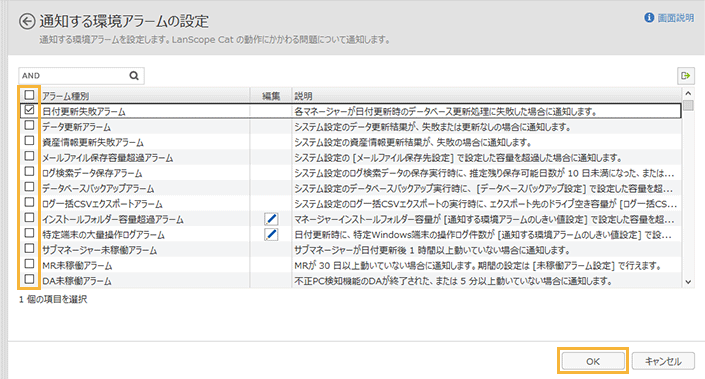The width and height of the screenshot is (705, 379).
Task: Click the description starting 各マネージャーが日付更新時
Action: coord(446,111)
